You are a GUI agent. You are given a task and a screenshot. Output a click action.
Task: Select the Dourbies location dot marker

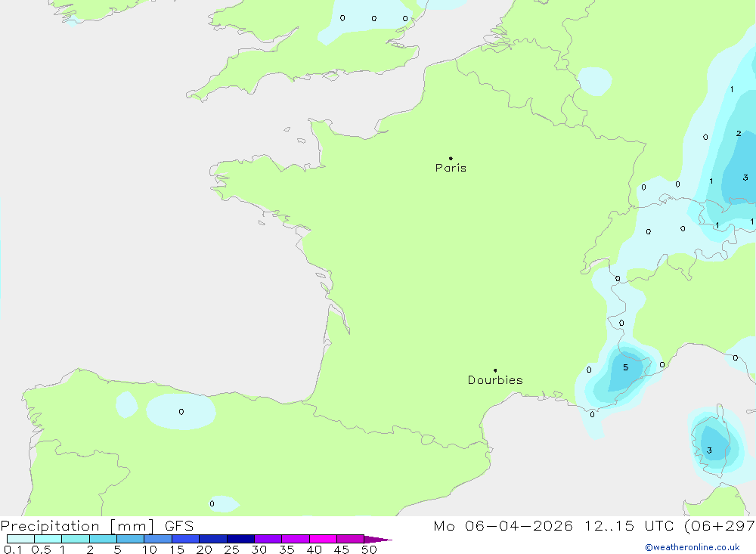(x=495, y=370)
